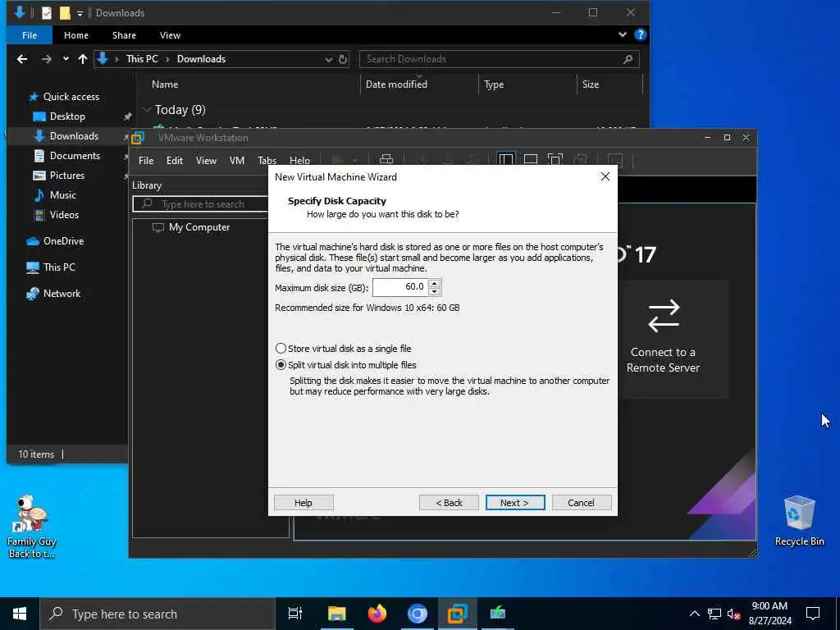Sort by Type column header

pyautogui.click(x=527, y=84)
